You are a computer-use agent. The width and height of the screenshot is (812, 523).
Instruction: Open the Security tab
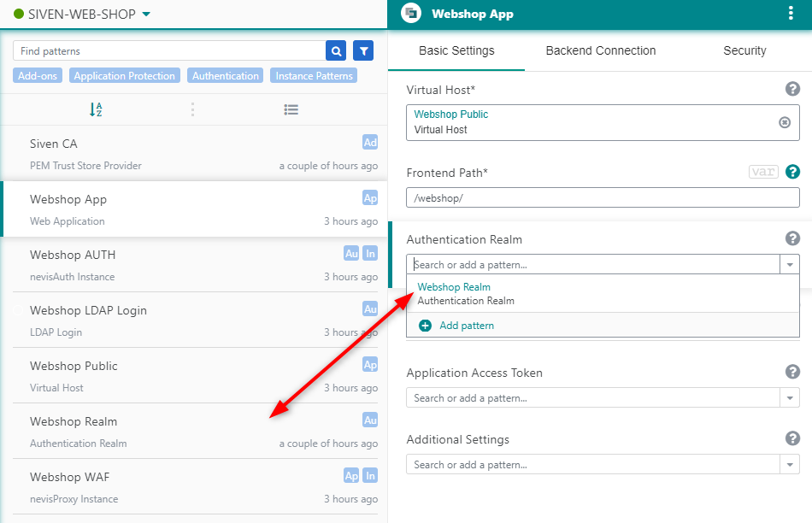(744, 50)
